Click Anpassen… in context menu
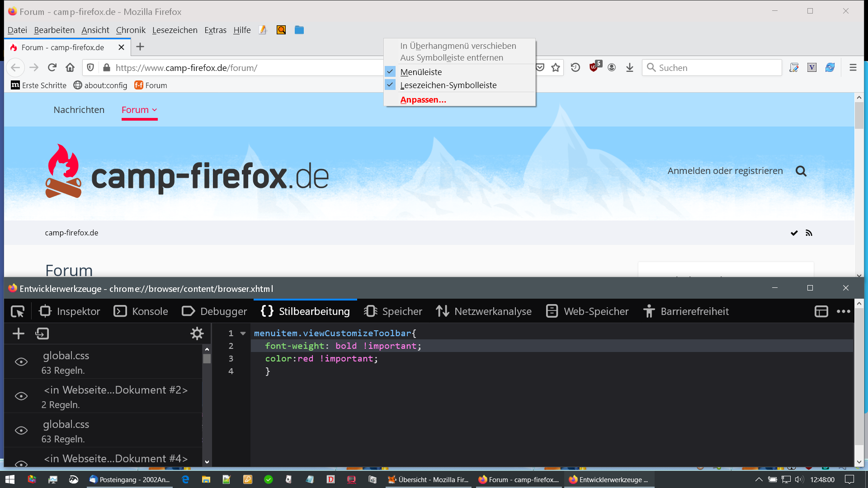The height and width of the screenshot is (488, 868). (423, 100)
